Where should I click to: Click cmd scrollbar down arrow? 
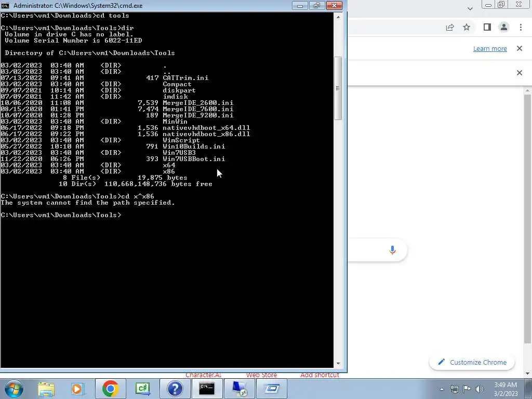tap(338, 363)
